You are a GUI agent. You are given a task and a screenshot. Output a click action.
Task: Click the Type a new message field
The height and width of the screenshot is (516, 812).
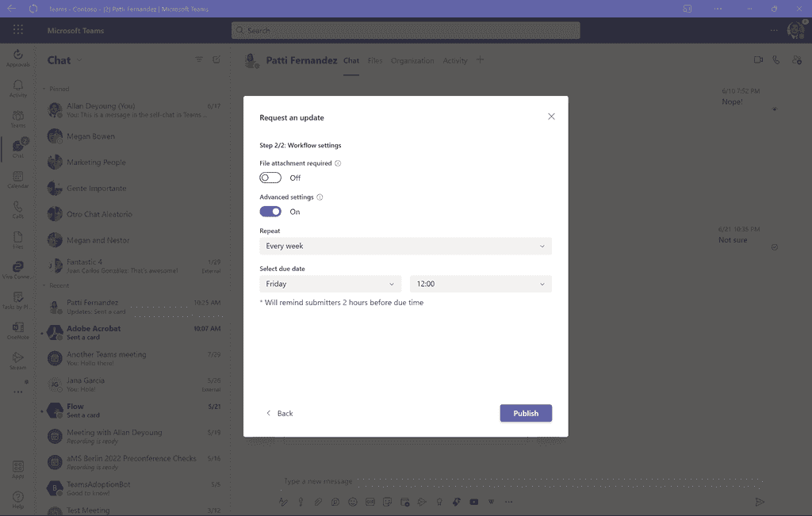[x=523, y=481]
